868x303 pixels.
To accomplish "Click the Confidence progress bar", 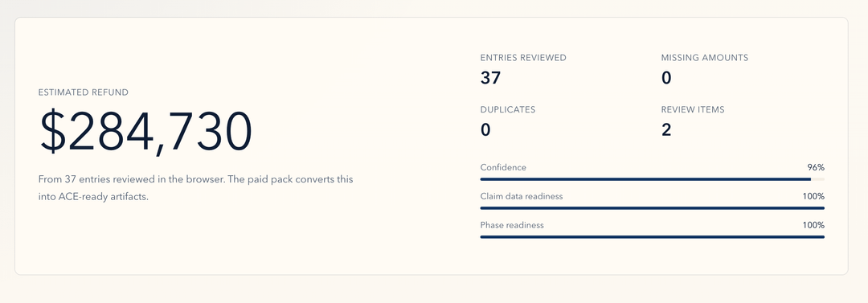I will pyautogui.click(x=652, y=179).
